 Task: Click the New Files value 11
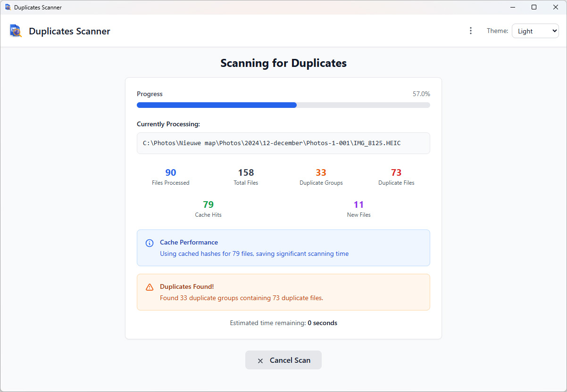(359, 204)
